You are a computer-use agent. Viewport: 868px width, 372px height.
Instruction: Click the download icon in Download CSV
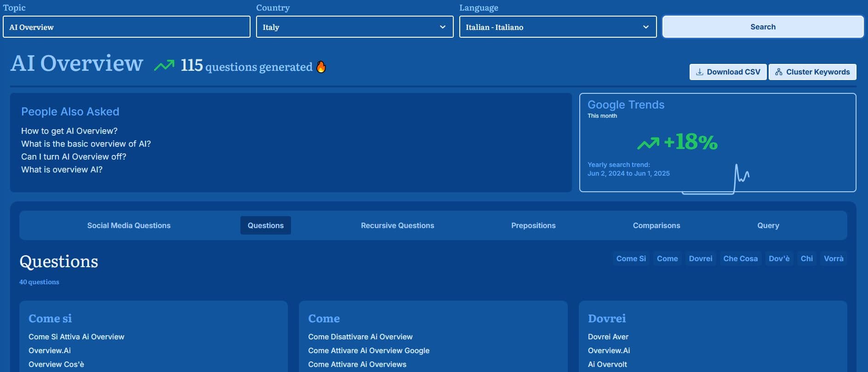[x=699, y=72]
